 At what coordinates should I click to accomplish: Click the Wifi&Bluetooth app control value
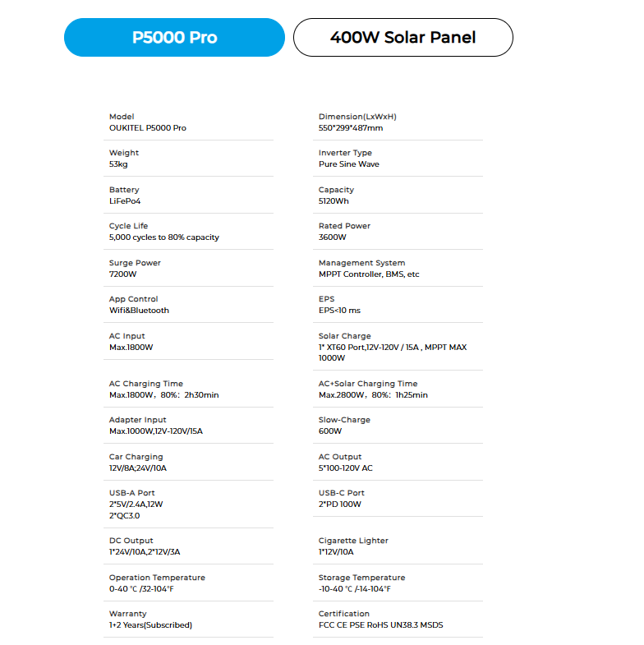pyautogui.click(x=139, y=311)
